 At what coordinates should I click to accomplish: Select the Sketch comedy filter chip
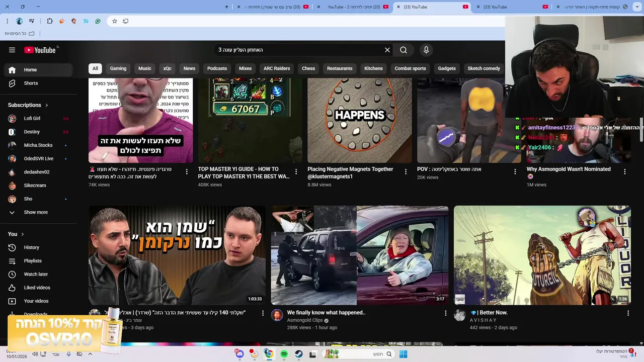(484, 68)
